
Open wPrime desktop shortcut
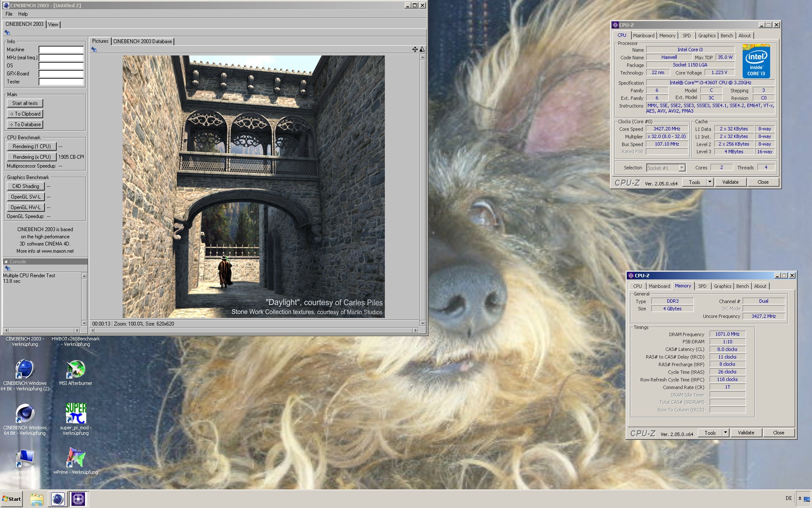click(x=76, y=458)
